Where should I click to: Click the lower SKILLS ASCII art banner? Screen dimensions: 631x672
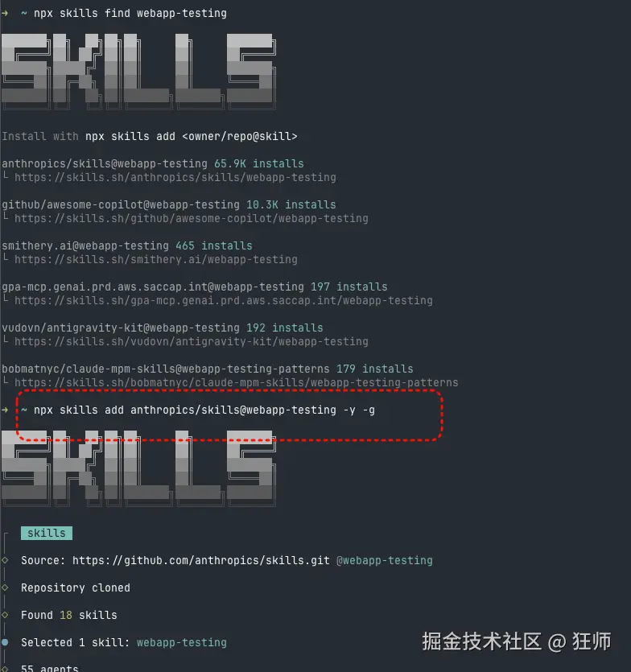pyautogui.click(x=138, y=468)
